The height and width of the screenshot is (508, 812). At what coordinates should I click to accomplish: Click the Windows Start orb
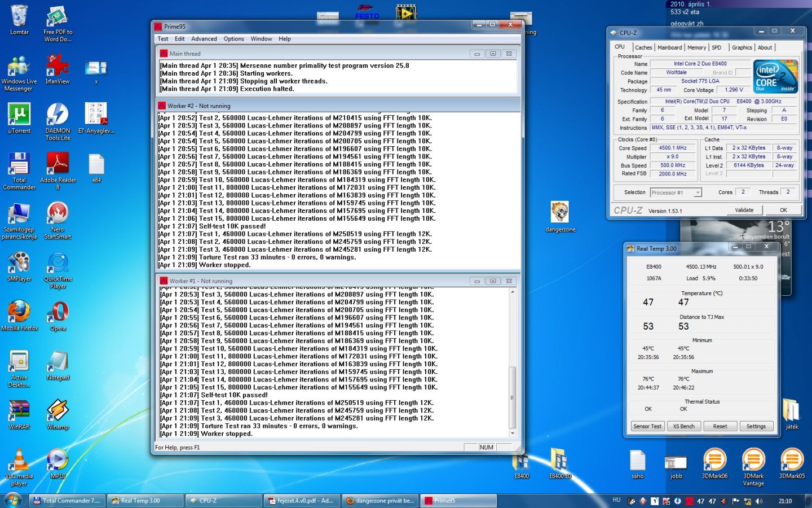coord(12,500)
